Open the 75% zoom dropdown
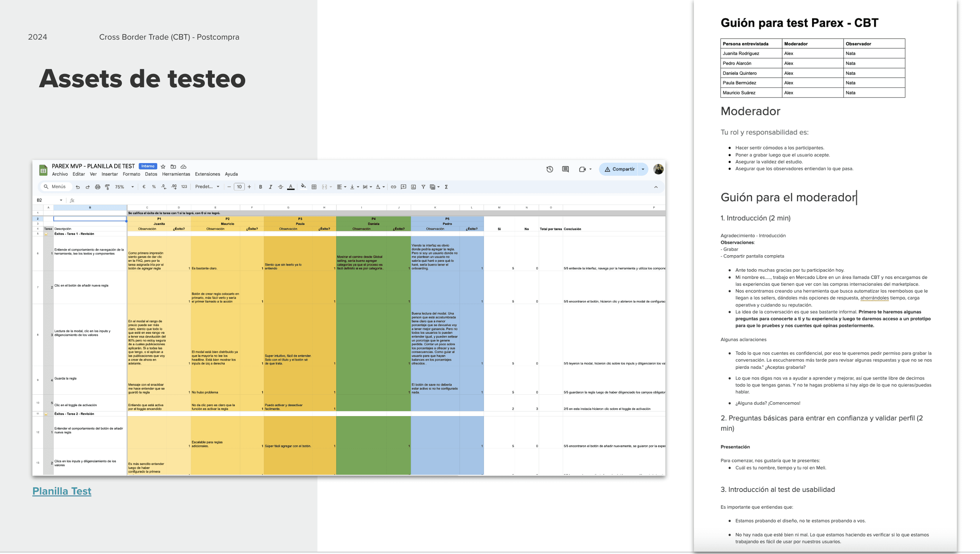Screen dimensions: 980x554 point(124,187)
